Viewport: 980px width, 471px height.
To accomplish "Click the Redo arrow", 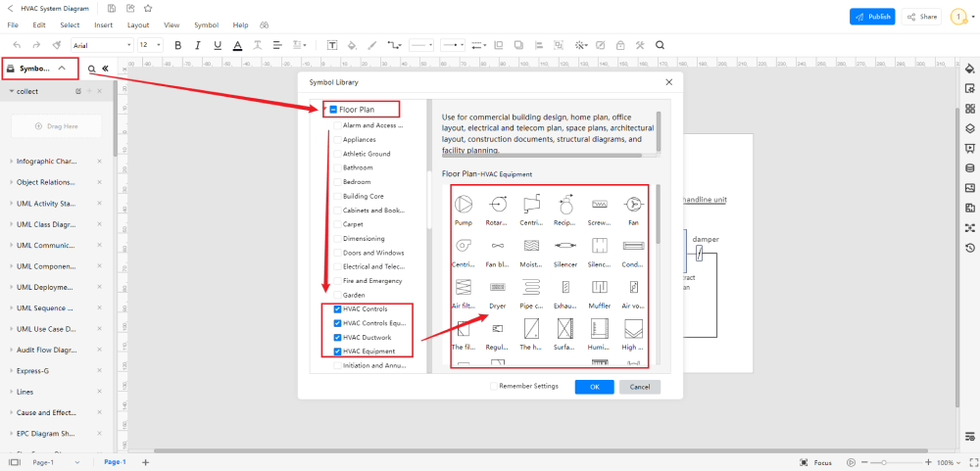I will point(36,45).
